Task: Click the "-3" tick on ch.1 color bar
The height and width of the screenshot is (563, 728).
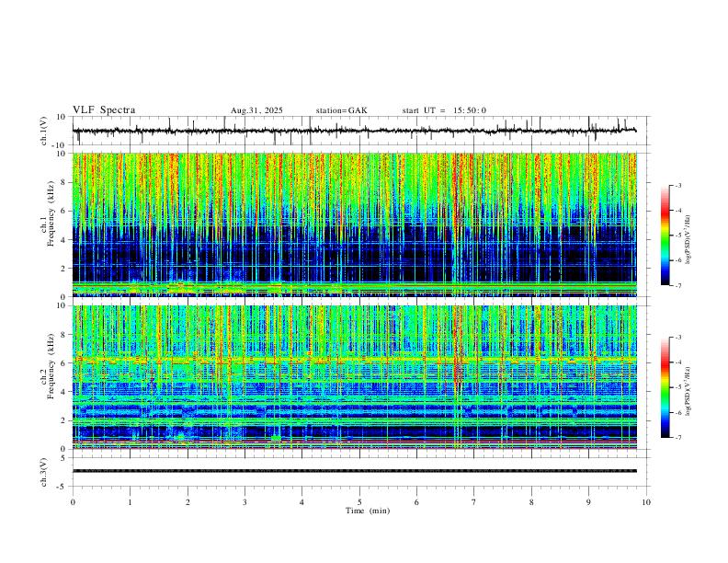Action: click(678, 185)
